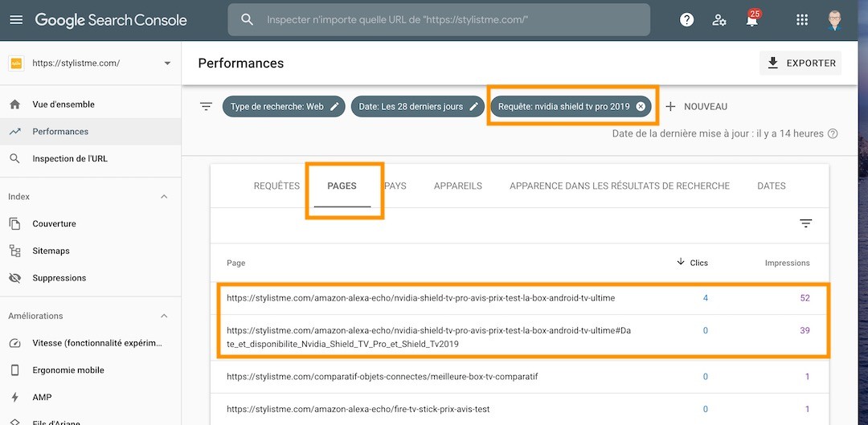The image size is (868, 425).
Task: Collapse the Index section
Action: (x=164, y=197)
